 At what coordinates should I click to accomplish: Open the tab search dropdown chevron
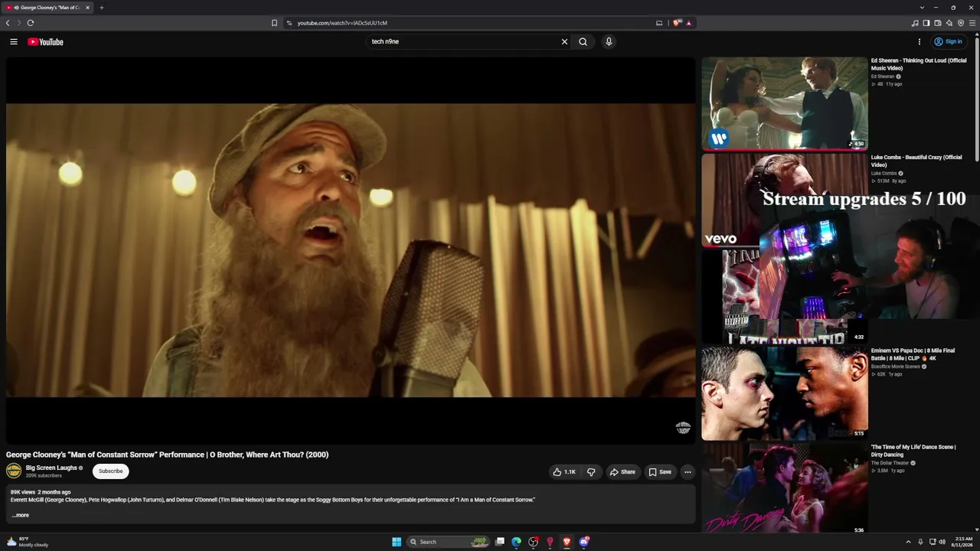[x=923, y=8]
